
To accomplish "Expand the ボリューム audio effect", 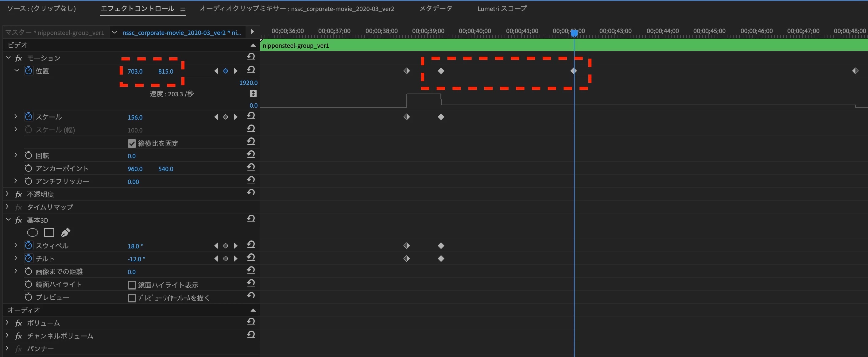I will (x=7, y=323).
